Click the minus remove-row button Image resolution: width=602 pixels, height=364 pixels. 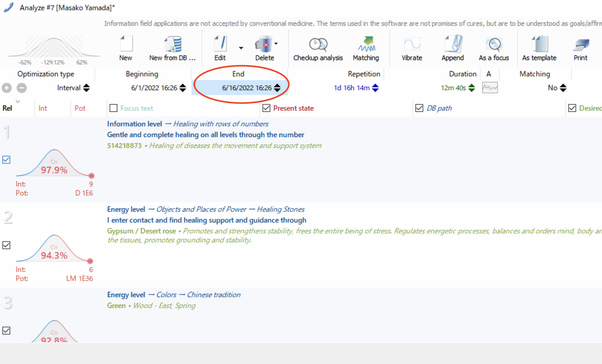pos(21,88)
